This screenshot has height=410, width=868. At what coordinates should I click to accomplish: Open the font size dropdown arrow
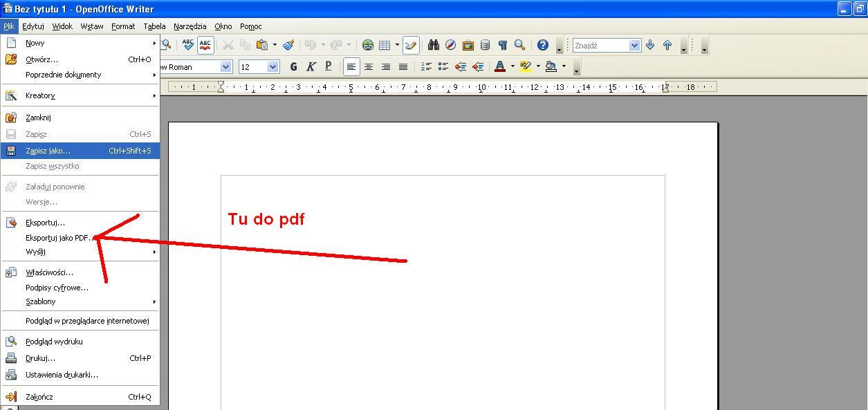273,67
